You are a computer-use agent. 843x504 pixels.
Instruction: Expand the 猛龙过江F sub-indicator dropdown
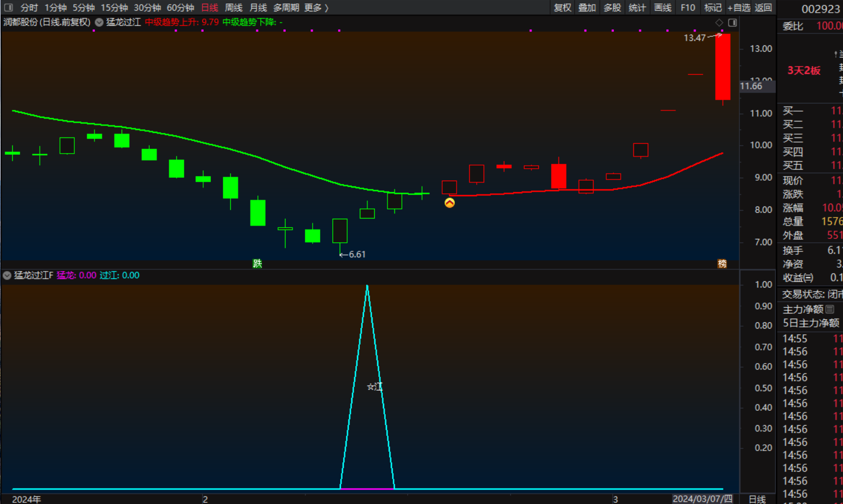(7, 276)
